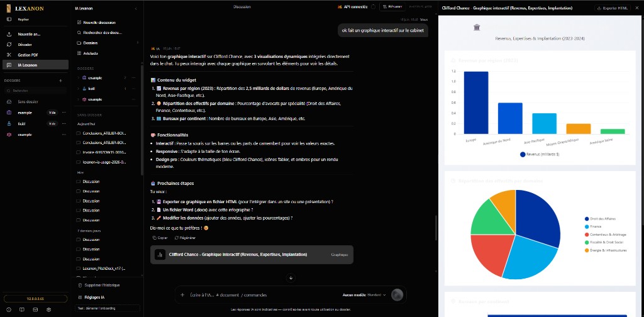The image size is (644, 317).
Task: Click API connectée status indicator
Action: pos(352,6)
